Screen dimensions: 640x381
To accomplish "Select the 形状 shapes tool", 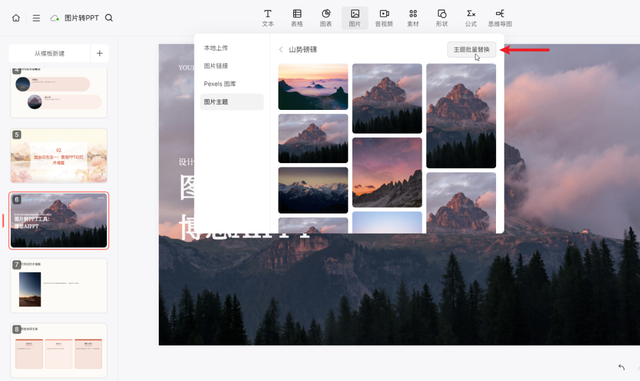I will click(442, 18).
